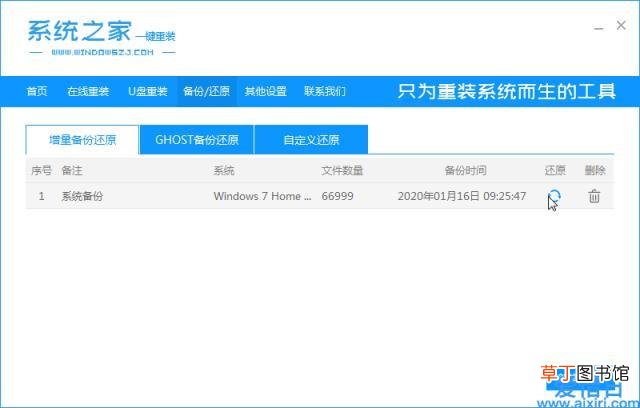Image resolution: width=640 pixels, height=408 pixels.
Task: Minimize the 系统之家 window
Action: click(598, 27)
